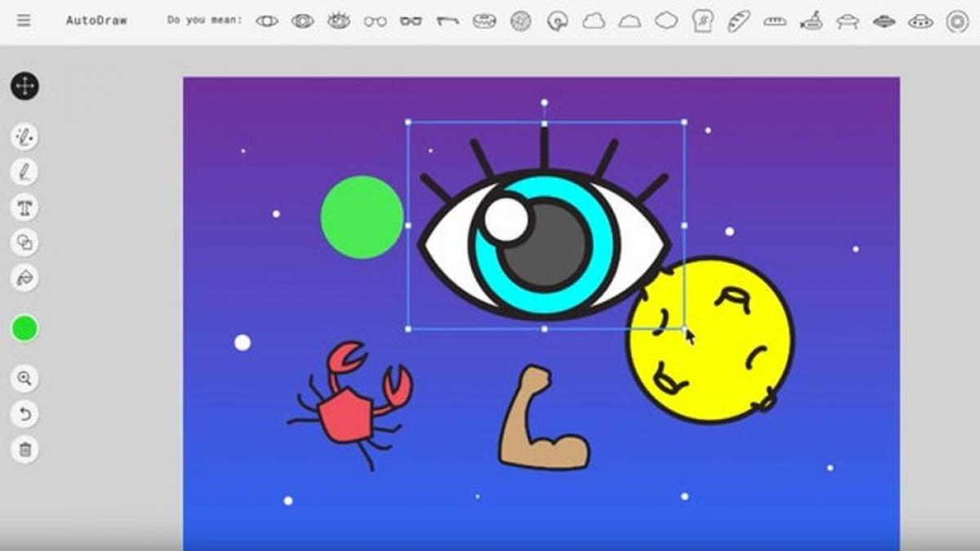Viewport: 980px width, 551px height.
Task: Select the Type tool
Action: (24, 208)
